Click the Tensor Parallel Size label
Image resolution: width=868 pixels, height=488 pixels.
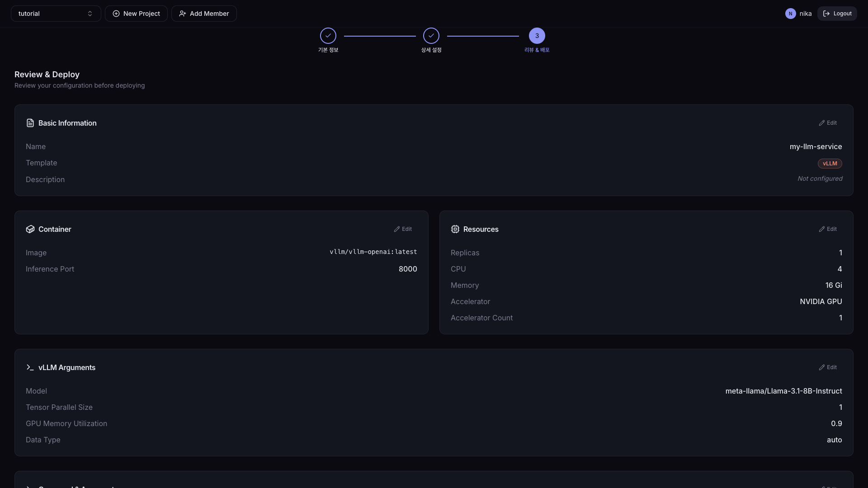coord(59,407)
